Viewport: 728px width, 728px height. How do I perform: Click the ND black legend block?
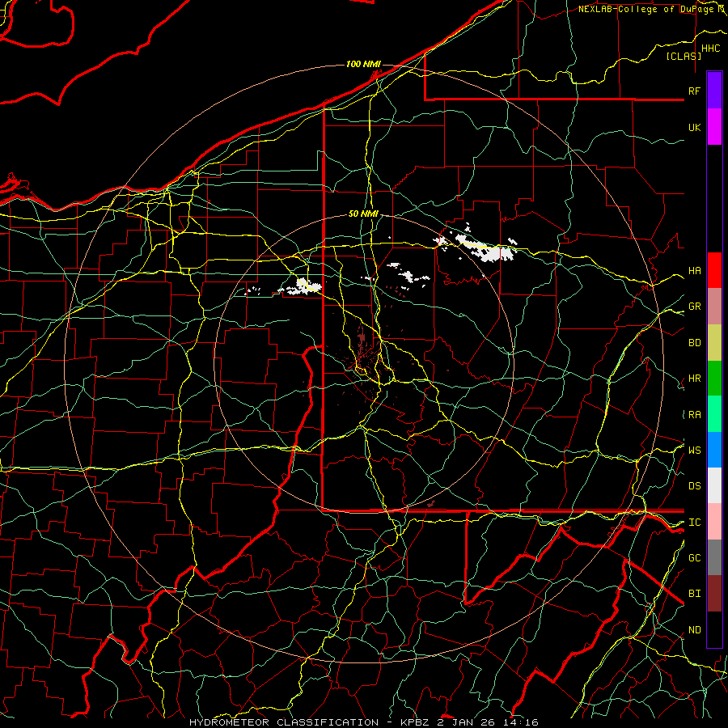click(714, 629)
